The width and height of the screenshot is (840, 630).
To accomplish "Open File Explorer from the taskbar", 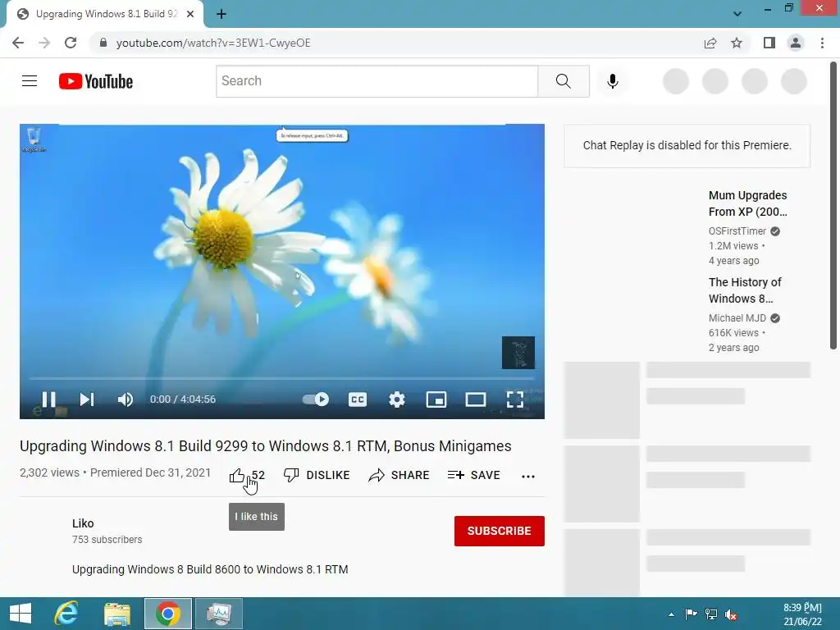I will (117, 614).
